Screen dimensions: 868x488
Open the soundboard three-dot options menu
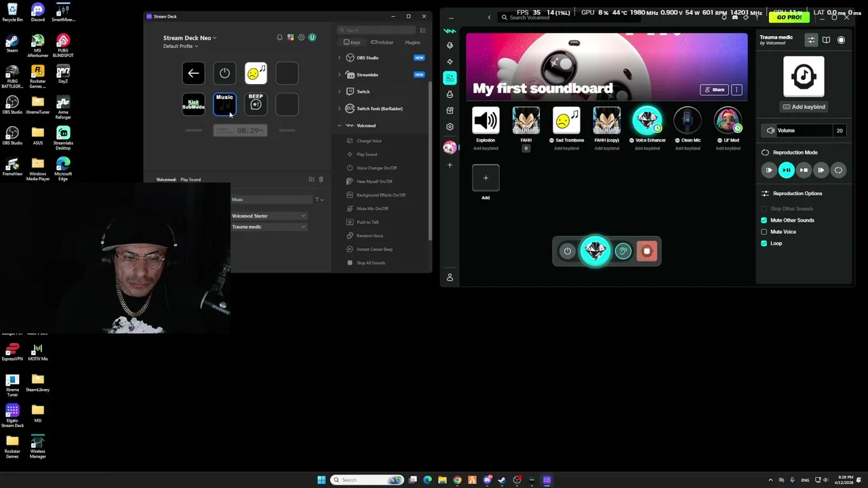tap(736, 89)
